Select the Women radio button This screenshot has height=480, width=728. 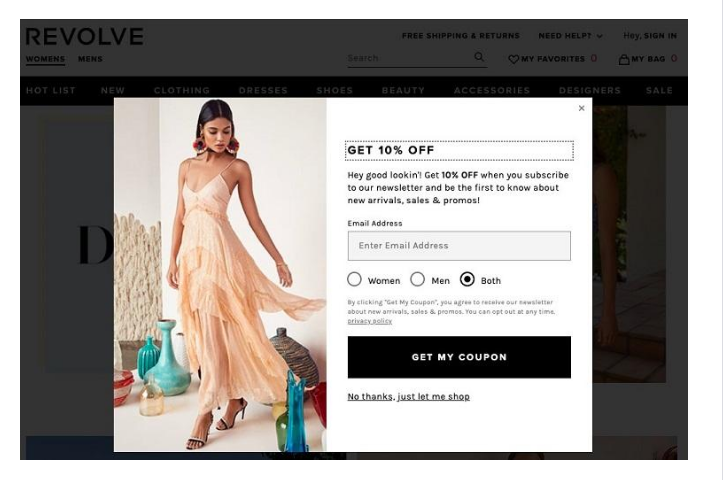[x=356, y=280]
